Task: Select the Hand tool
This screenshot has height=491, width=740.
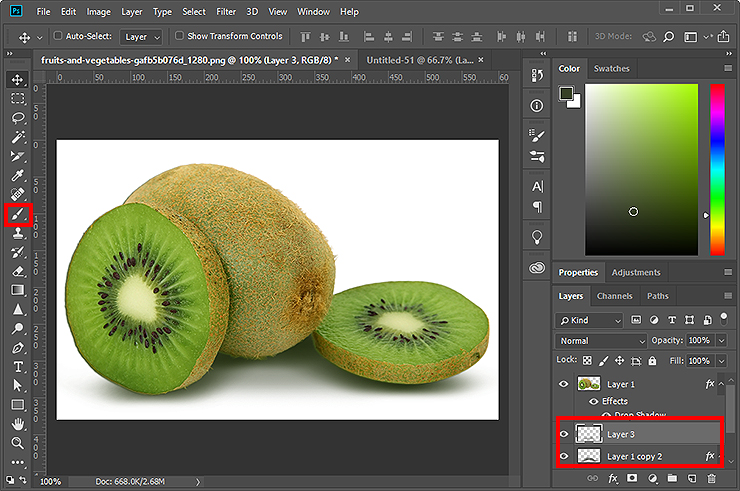Action: pos(18,424)
